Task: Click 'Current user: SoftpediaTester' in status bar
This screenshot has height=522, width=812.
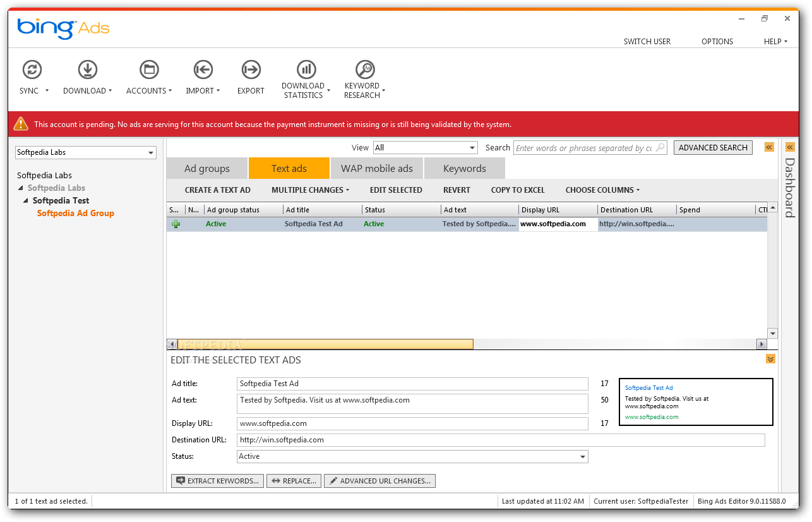Action: coord(641,501)
